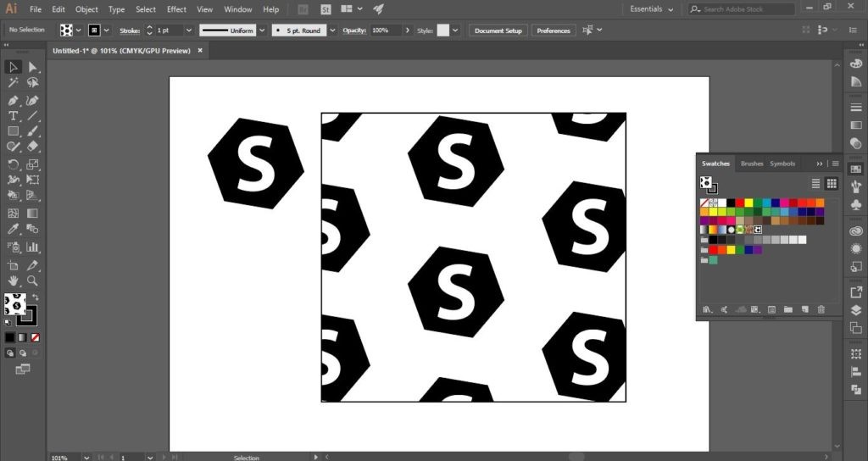Open stroke weight dropdown showing 1 pt

189,31
